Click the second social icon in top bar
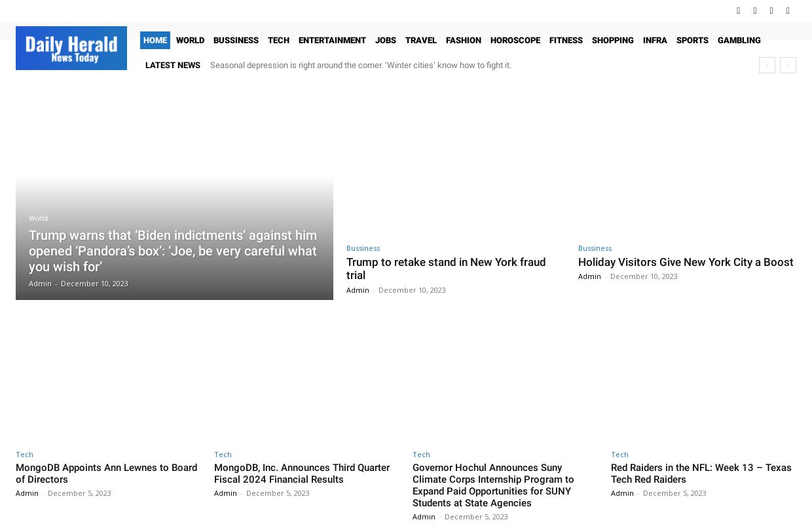The width and height of the screenshot is (812, 524). click(755, 10)
